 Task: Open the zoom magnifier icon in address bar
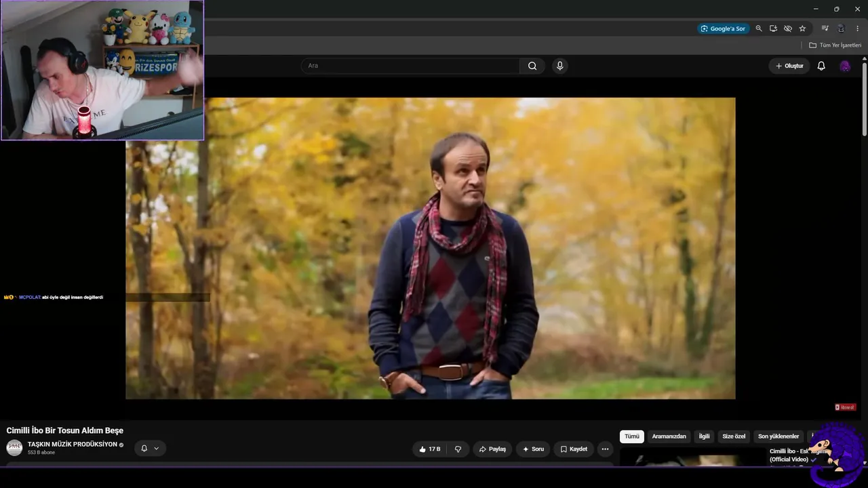point(759,28)
